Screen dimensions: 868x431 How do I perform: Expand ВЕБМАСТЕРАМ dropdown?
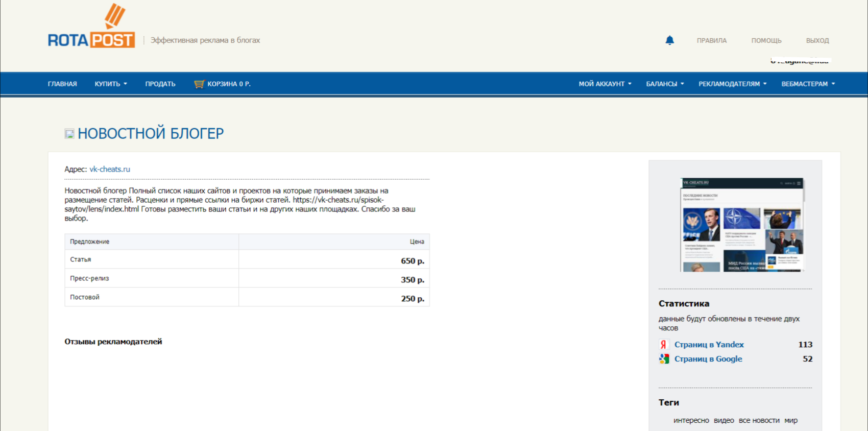pos(808,84)
